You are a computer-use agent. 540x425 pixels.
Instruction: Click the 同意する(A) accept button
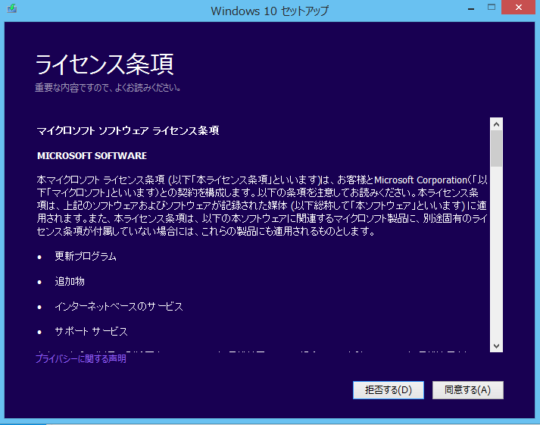pos(468,390)
